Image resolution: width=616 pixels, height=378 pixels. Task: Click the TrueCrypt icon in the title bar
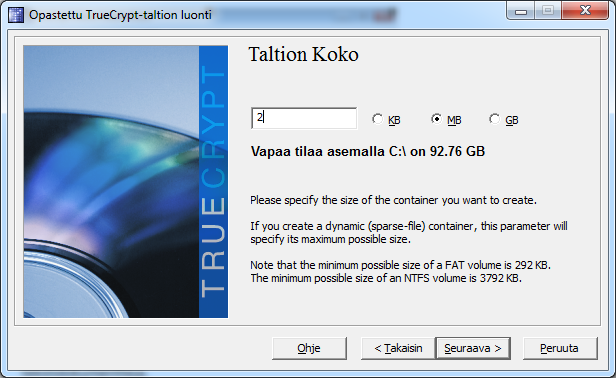(16, 15)
